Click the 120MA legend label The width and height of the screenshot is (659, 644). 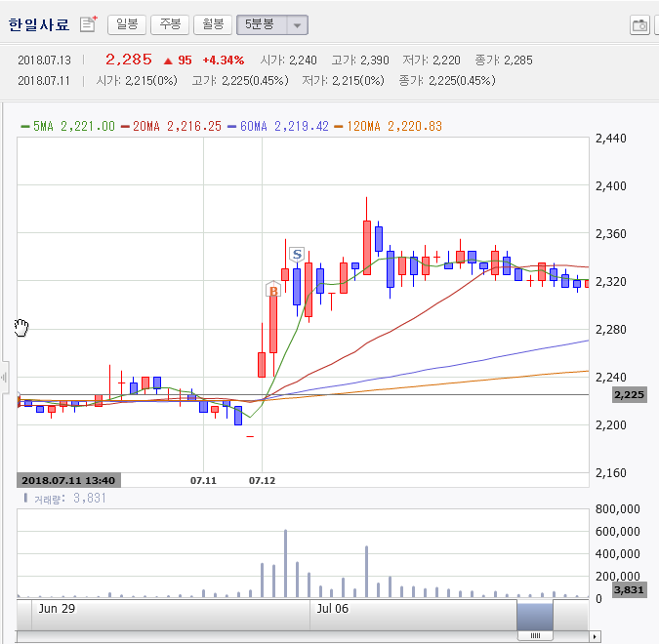388,126
